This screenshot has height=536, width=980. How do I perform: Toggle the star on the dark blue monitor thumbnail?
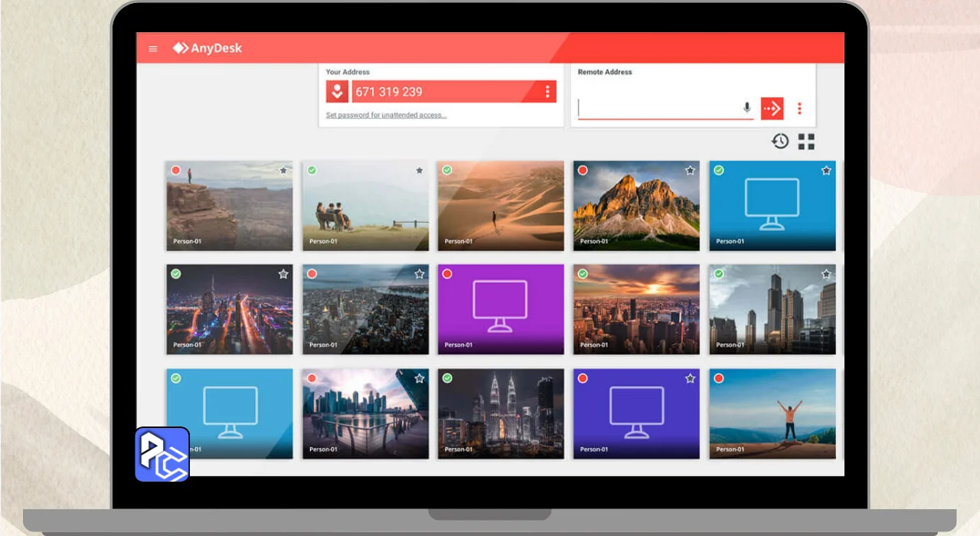click(x=826, y=171)
